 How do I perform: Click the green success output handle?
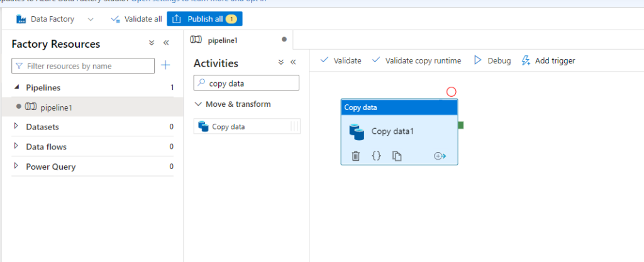[x=461, y=126]
